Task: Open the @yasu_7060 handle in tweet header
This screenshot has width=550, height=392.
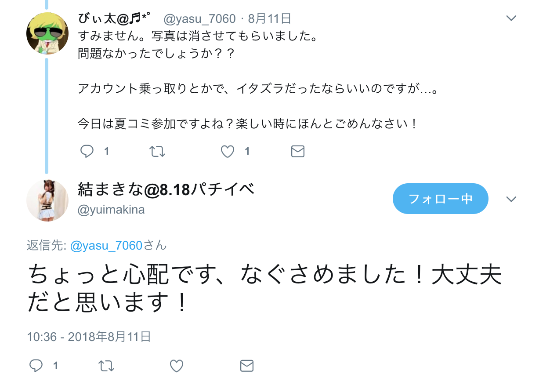Action: tap(199, 19)
